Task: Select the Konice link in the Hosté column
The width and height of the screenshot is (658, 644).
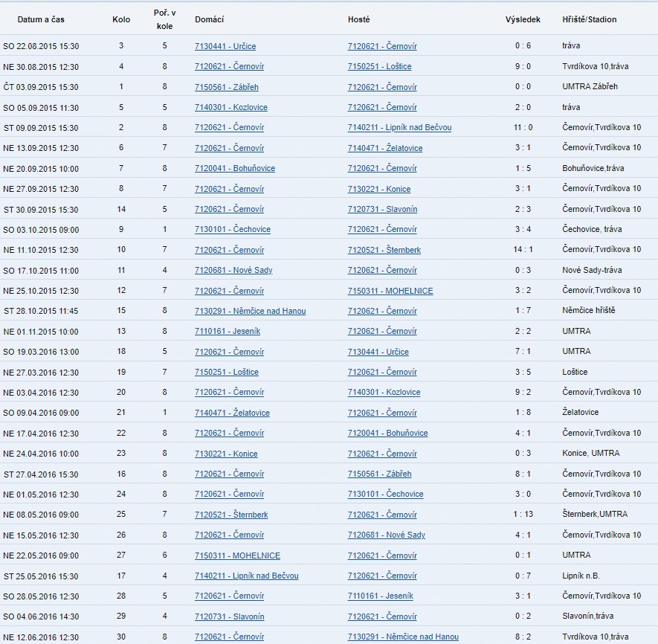Action: [x=379, y=189]
